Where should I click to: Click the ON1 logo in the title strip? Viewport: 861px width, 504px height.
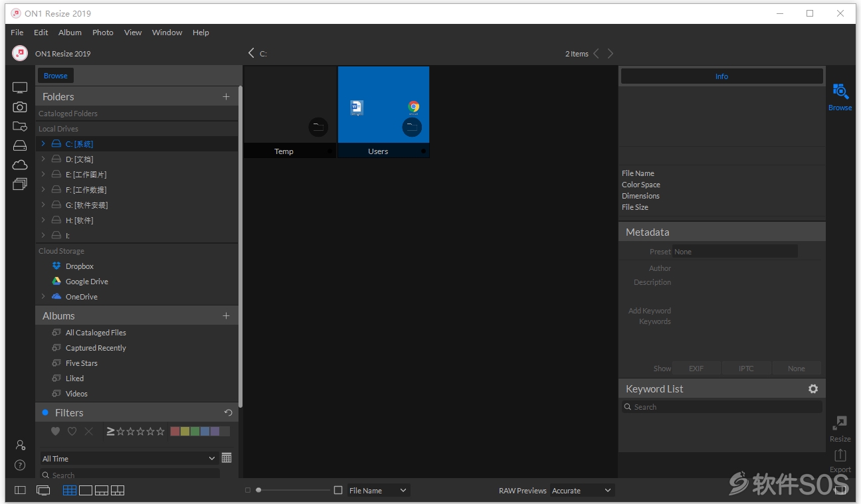[x=20, y=53]
